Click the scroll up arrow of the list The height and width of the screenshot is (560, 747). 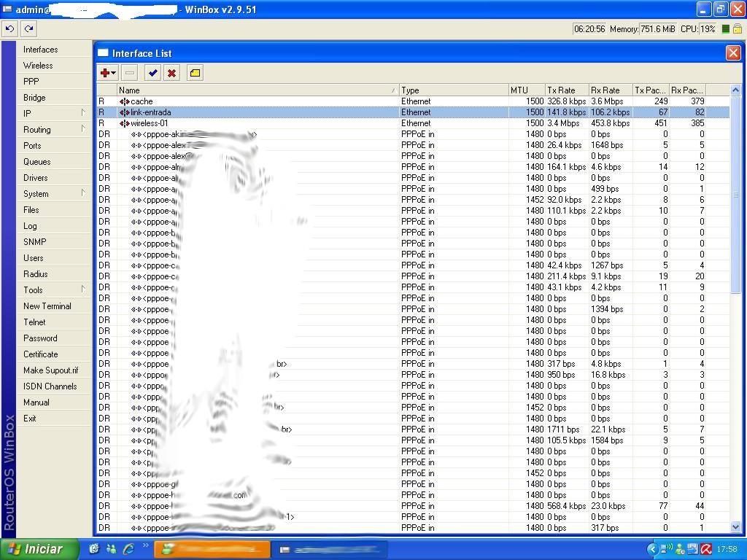tap(735, 90)
